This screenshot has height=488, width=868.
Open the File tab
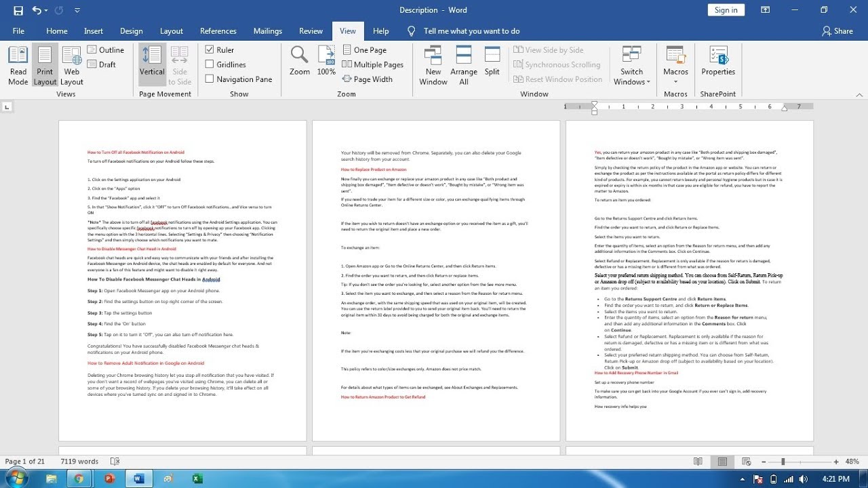pos(18,31)
